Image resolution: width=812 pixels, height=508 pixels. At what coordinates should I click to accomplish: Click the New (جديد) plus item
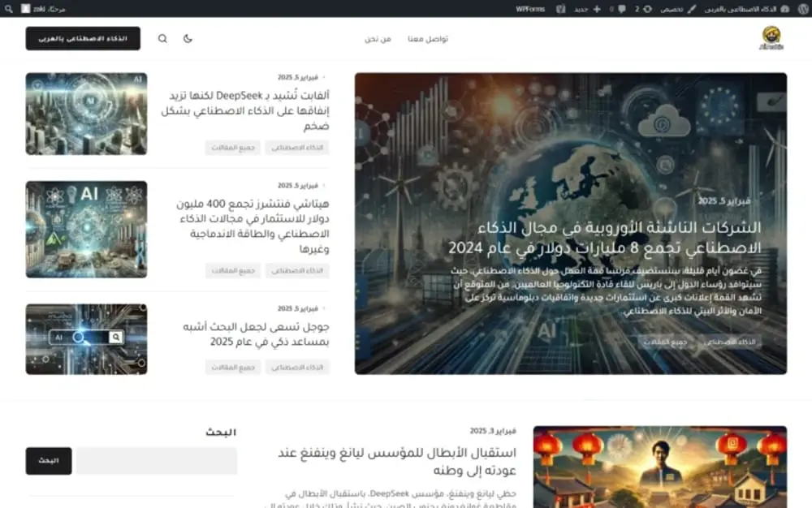(587, 9)
